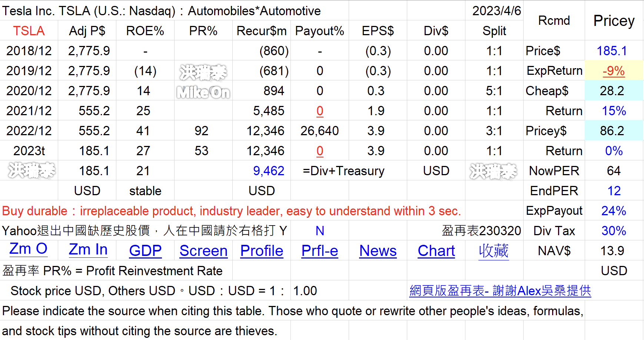Image resolution: width=644 pixels, height=340 pixels.
Task: Select the EPS$ value 1.9
Action: point(378,111)
